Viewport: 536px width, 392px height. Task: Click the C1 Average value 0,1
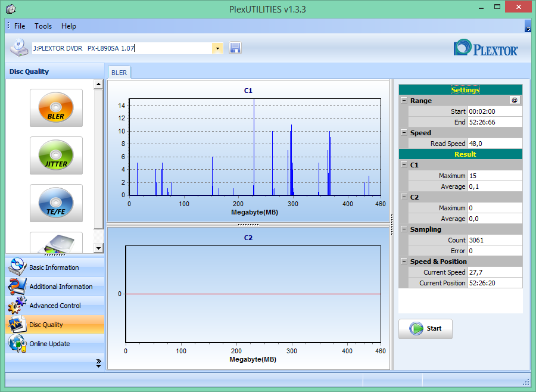[495, 186]
